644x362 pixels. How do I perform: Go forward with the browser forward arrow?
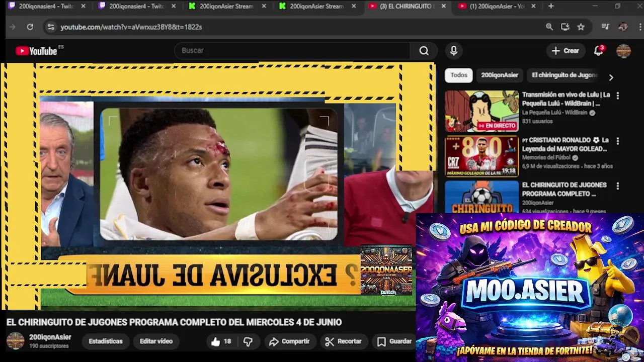[13, 27]
